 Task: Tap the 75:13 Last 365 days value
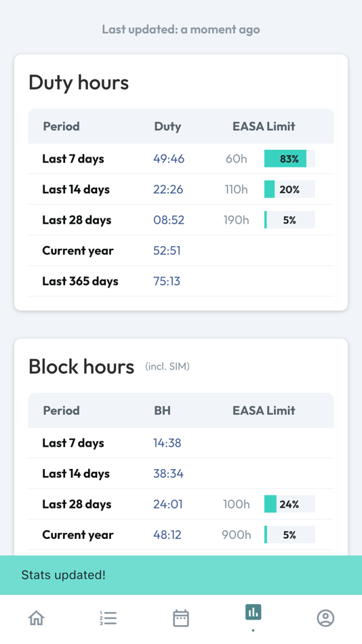click(x=167, y=281)
